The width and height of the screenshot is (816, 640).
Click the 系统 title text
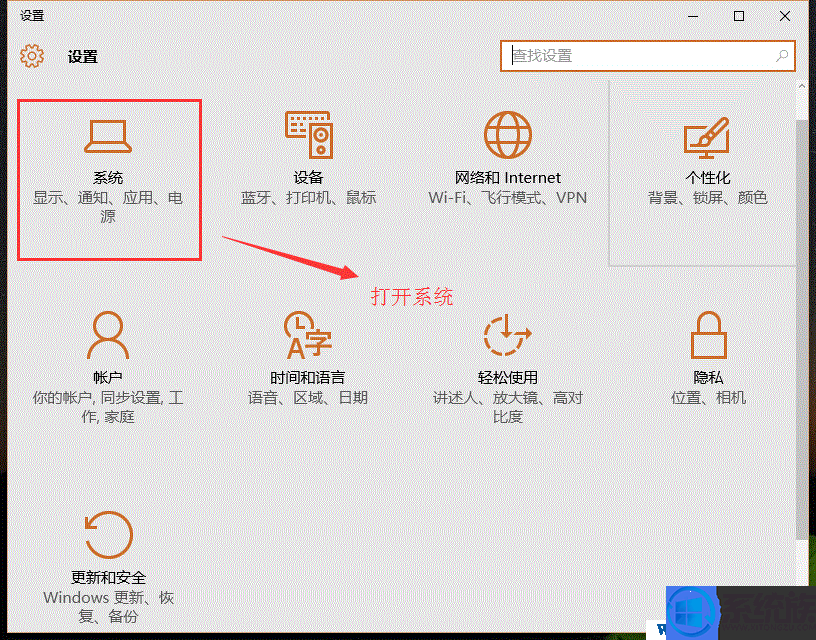click(x=108, y=177)
